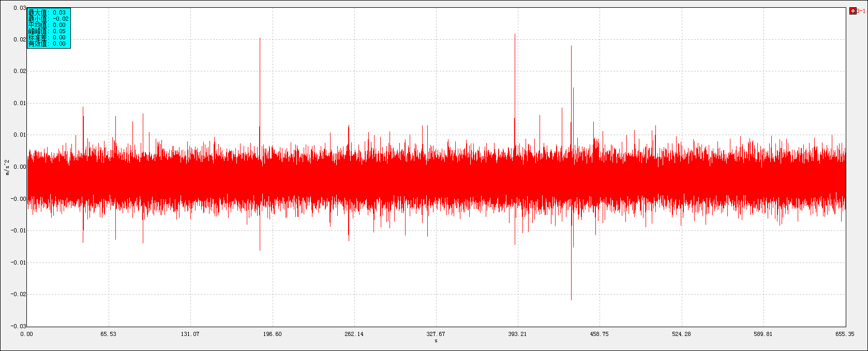Select the 最小值 row in statistics box
Viewport: 868px width, 351px height.
click(x=48, y=19)
